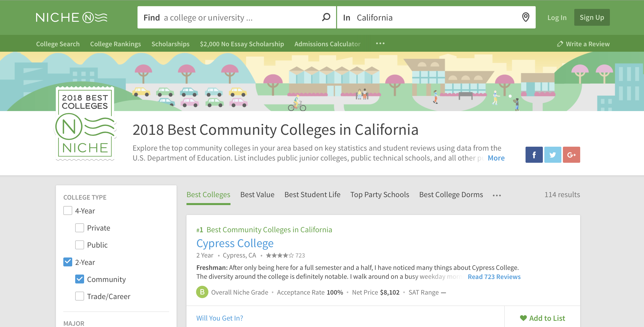This screenshot has width=644, height=327.
Task: Share on Facebook icon
Action: pos(534,155)
